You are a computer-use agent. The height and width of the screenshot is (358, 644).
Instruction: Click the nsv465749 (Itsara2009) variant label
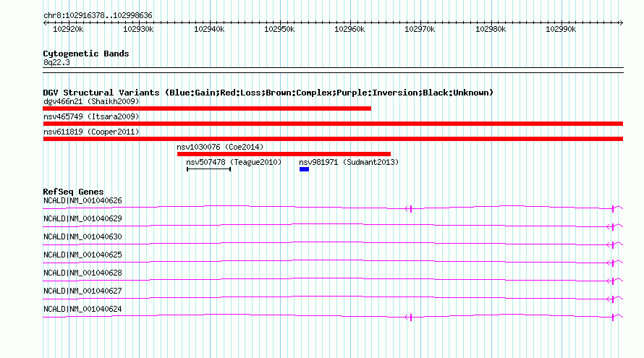pos(91,116)
